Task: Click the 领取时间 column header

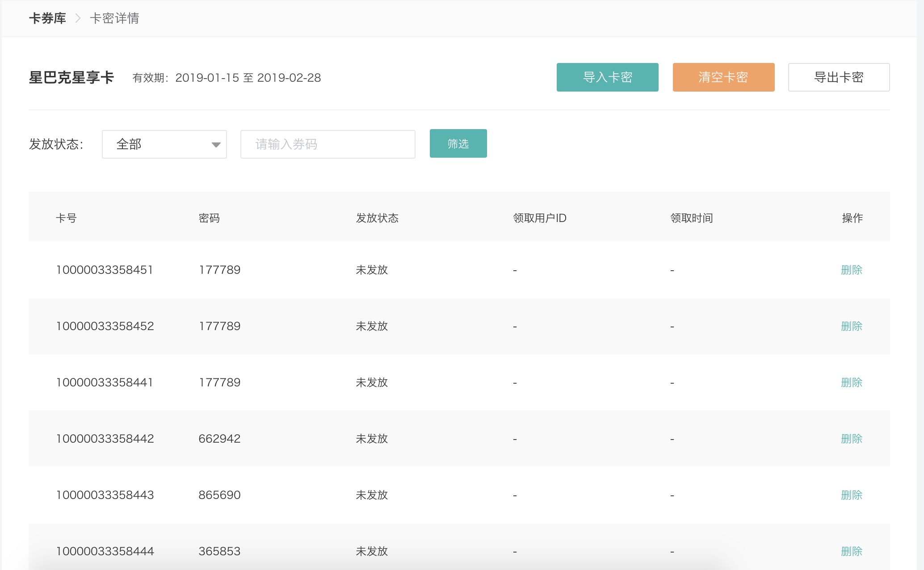Action: (691, 218)
